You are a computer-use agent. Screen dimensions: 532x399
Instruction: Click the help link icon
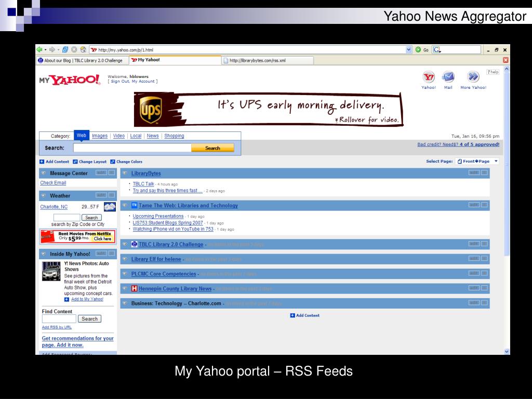(x=493, y=72)
